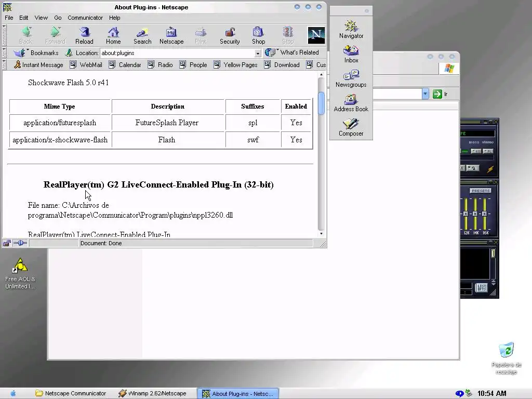
Task: Open the Free AOL desktop shortcut
Action: click(x=20, y=273)
